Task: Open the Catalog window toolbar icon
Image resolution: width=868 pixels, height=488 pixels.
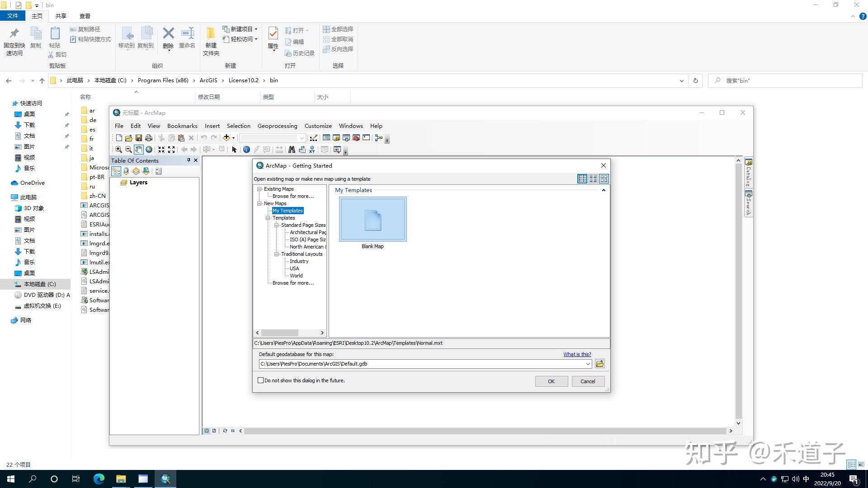Action: pos(336,138)
